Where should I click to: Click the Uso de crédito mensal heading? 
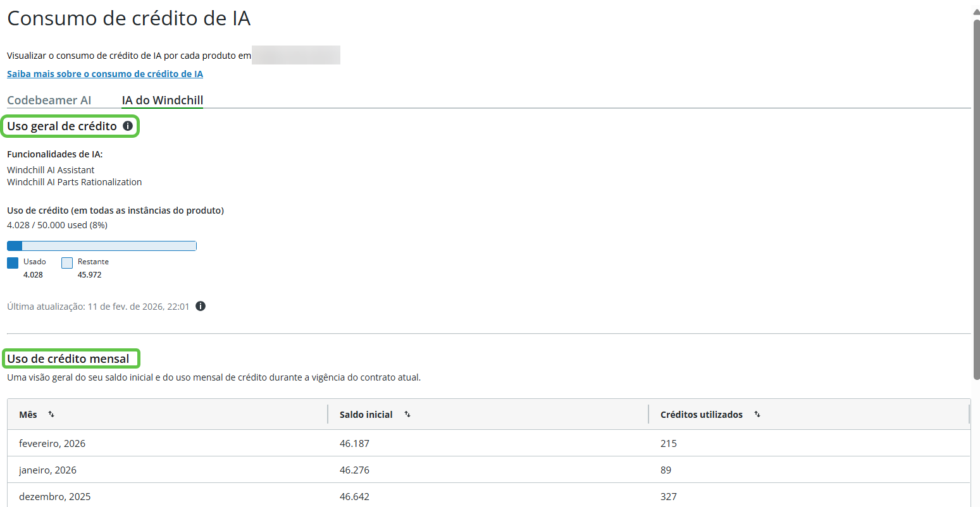[x=68, y=358]
